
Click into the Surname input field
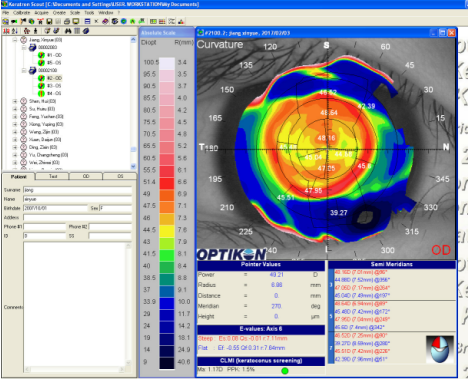[x=78, y=190]
